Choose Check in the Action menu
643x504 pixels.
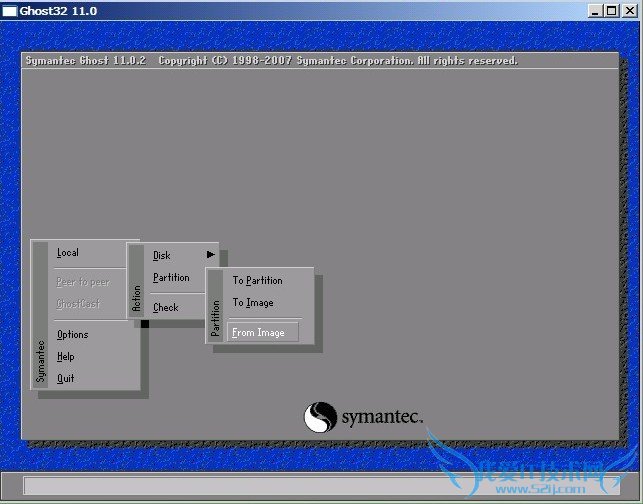tap(166, 308)
